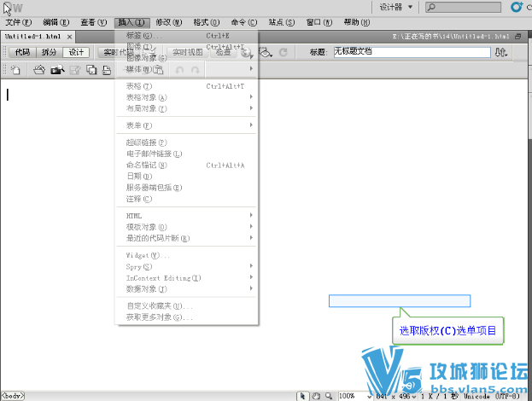Expand the 表单(F) submenu

(x=186, y=125)
